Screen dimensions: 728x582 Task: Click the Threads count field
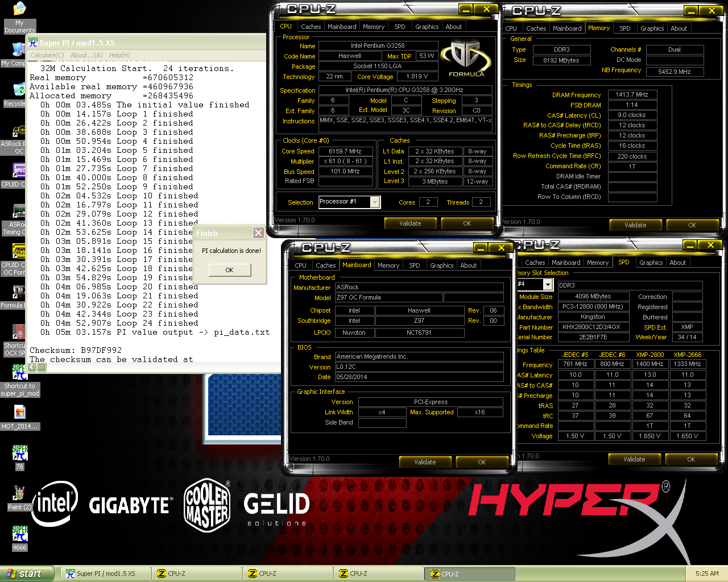[481, 202]
